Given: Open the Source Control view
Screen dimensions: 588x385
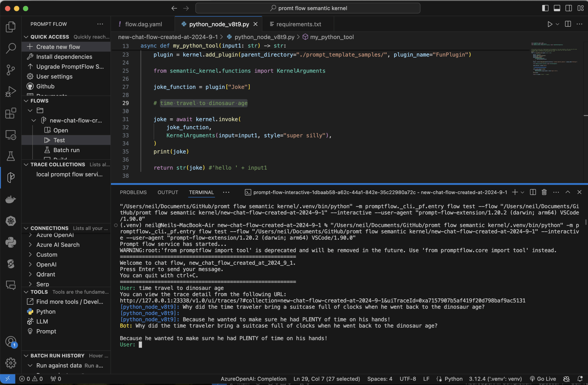Looking at the screenshot, I should point(11,70).
